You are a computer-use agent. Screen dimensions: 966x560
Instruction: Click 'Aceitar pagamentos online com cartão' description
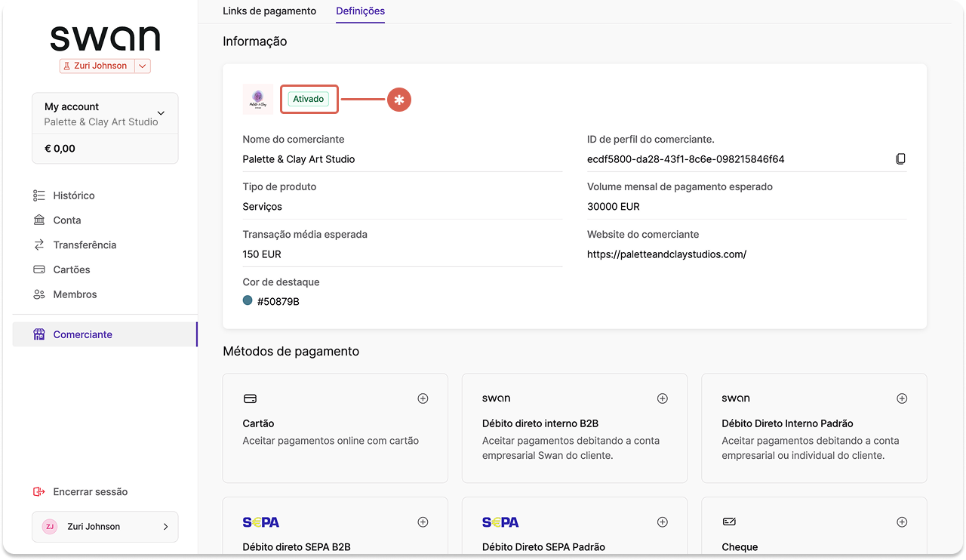coord(331,441)
